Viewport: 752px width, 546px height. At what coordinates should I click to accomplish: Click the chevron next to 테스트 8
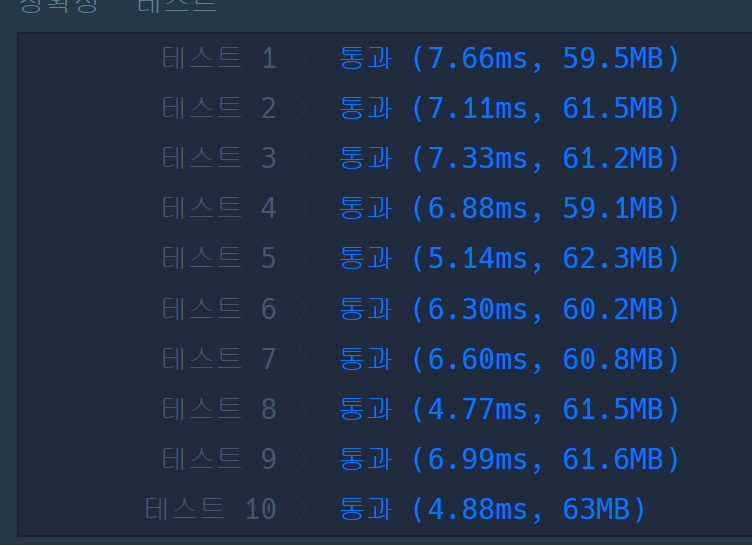303,409
